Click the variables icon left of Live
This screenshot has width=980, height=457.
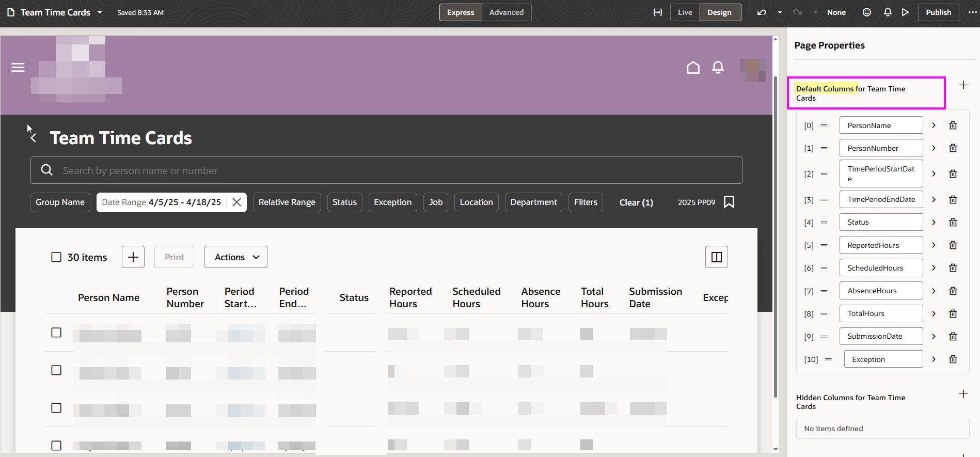pyautogui.click(x=658, y=12)
